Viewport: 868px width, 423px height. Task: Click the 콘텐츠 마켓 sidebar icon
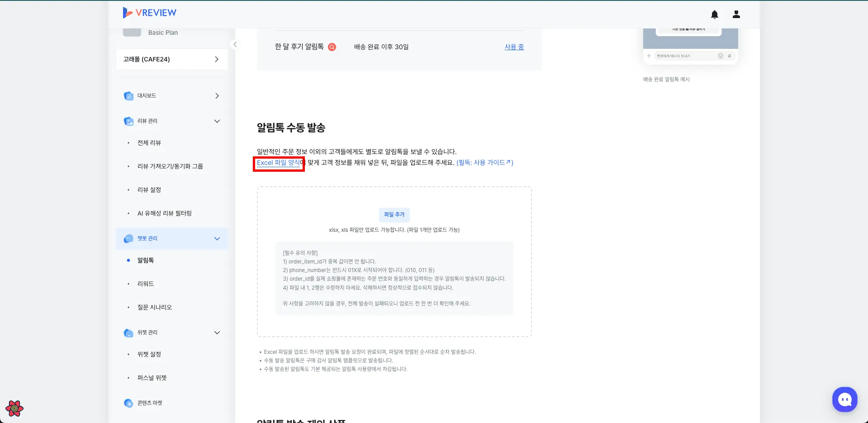tap(128, 403)
